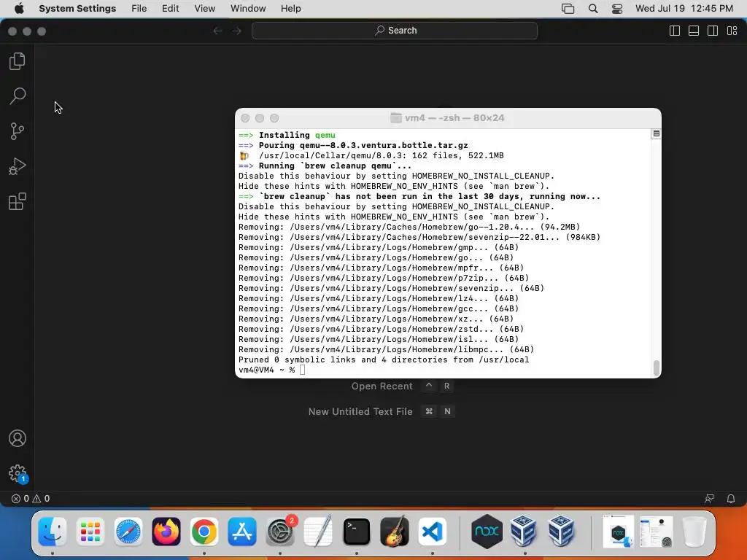Show errors and warnings in status bar
This screenshot has width=747, height=560.
pyautogui.click(x=31, y=499)
